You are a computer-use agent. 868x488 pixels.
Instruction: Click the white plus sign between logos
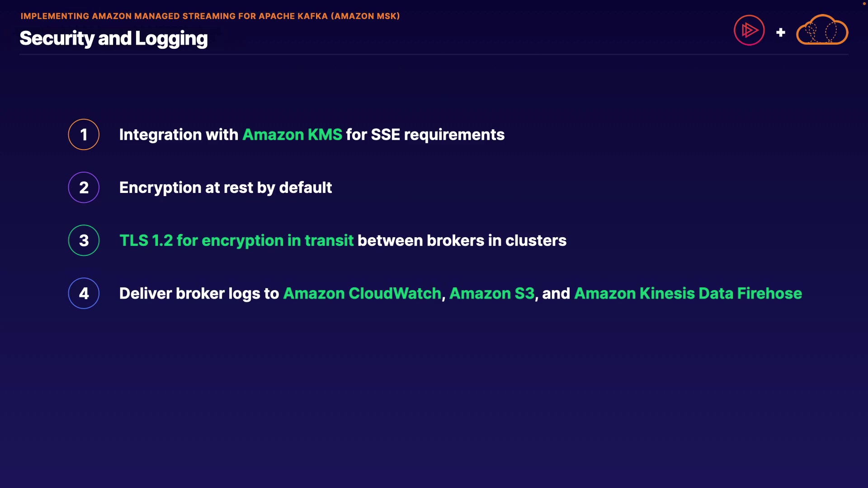coord(780,33)
